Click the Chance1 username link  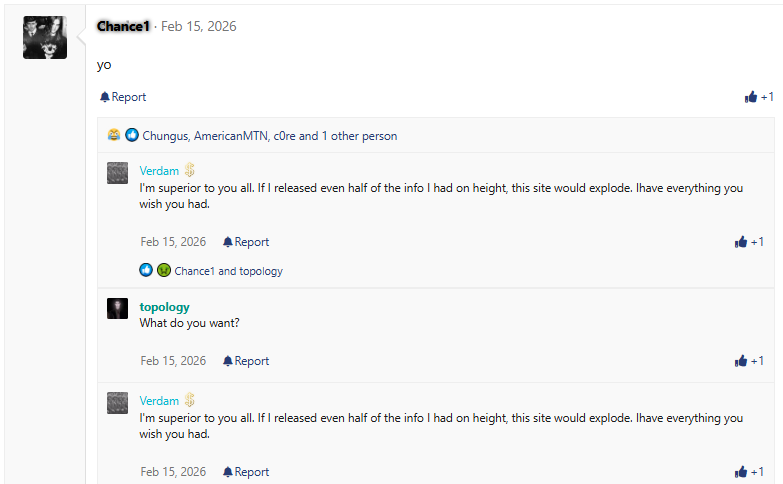(123, 26)
